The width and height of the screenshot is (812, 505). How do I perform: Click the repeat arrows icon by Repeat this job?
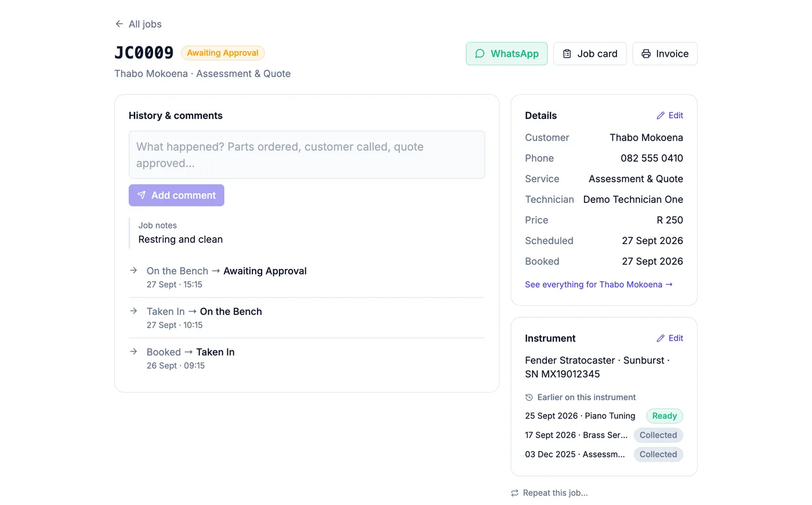[x=514, y=493]
